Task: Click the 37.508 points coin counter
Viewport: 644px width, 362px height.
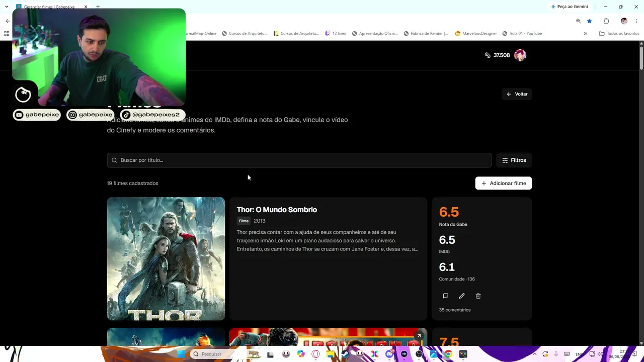Action: 497,55
